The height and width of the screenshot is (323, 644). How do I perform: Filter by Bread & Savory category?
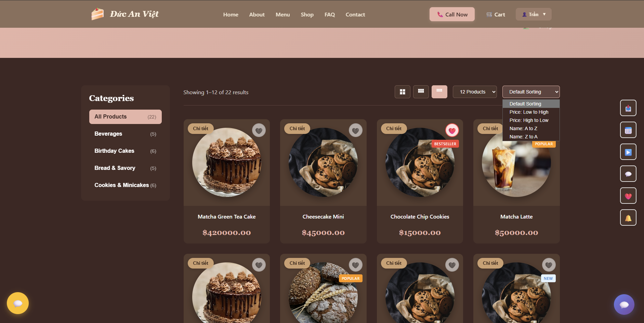(x=126, y=168)
